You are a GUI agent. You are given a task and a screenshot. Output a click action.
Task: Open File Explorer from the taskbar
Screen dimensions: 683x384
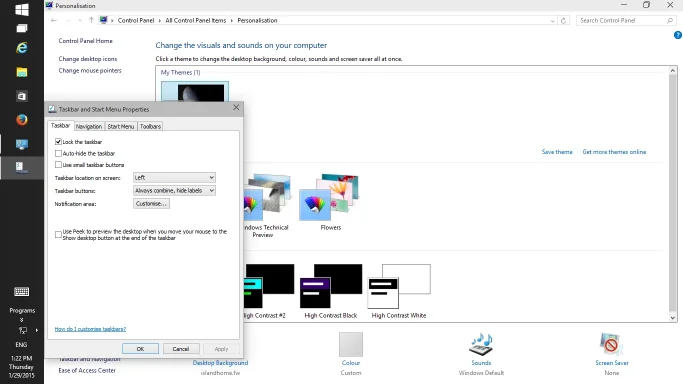(x=21, y=72)
